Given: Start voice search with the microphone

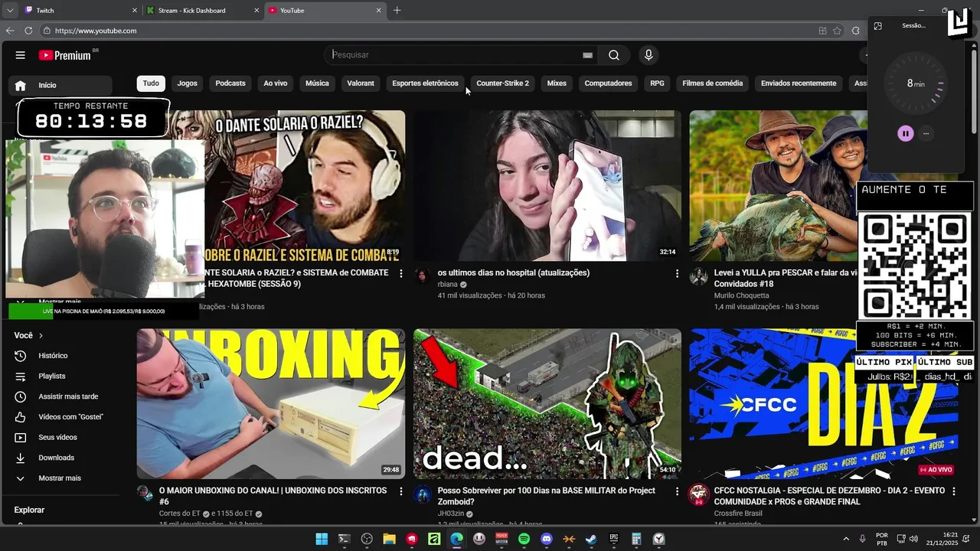Looking at the screenshot, I should (648, 55).
